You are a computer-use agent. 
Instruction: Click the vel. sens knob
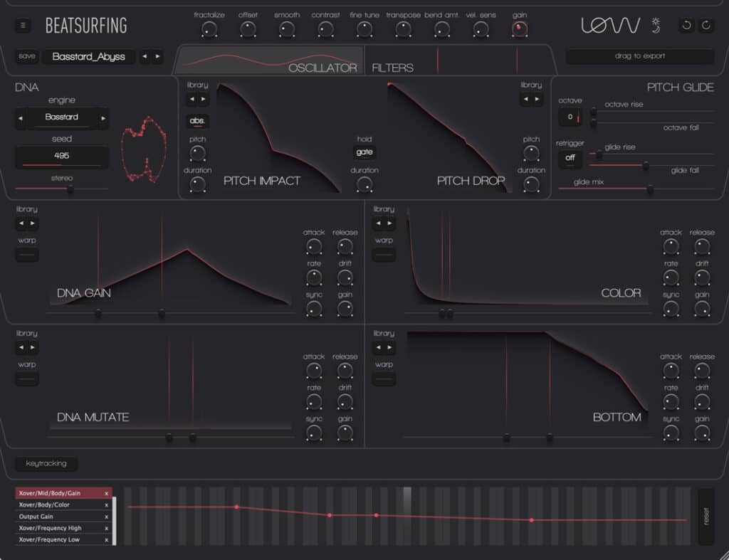point(481,29)
